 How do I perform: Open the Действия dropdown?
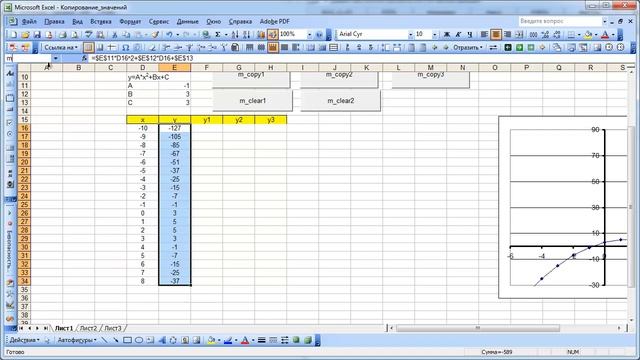click(24, 340)
